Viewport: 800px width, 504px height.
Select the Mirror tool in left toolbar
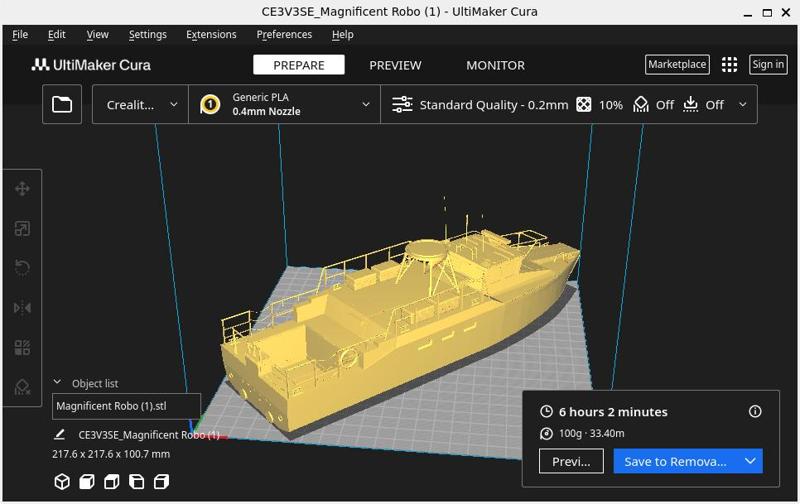(x=22, y=308)
